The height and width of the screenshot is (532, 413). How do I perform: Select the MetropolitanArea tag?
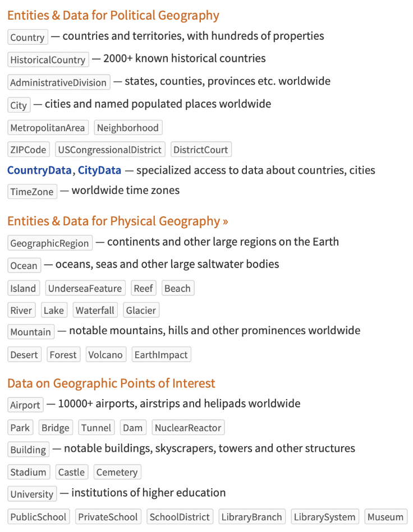tap(48, 128)
